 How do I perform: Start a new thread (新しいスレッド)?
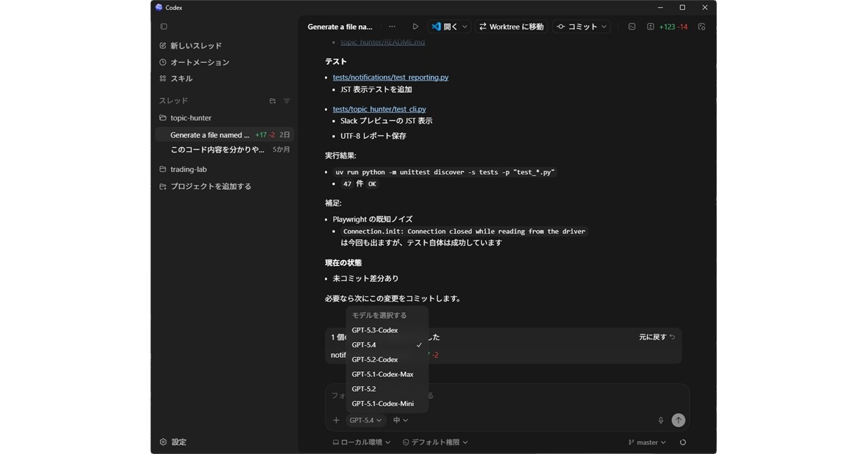coord(190,45)
